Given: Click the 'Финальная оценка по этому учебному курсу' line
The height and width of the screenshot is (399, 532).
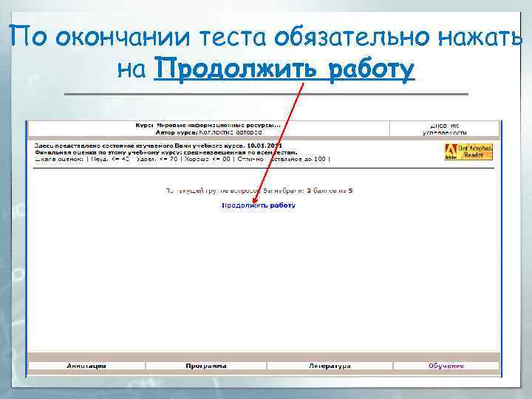Looking at the screenshot, I should click(166, 152).
